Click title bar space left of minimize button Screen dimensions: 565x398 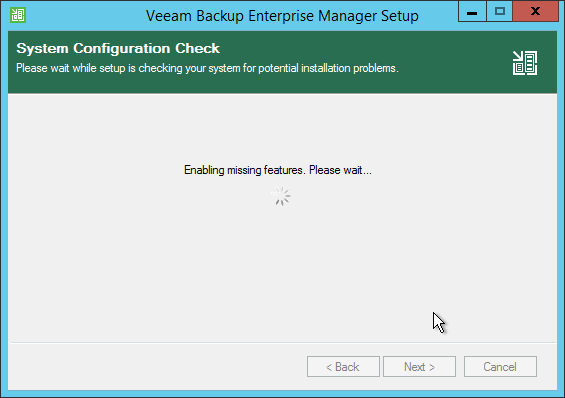(439, 15)
